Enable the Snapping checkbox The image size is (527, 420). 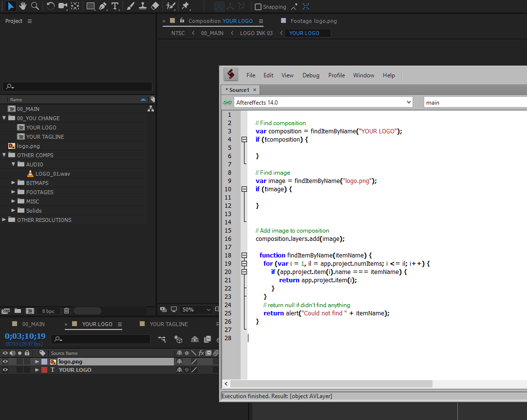258,7
